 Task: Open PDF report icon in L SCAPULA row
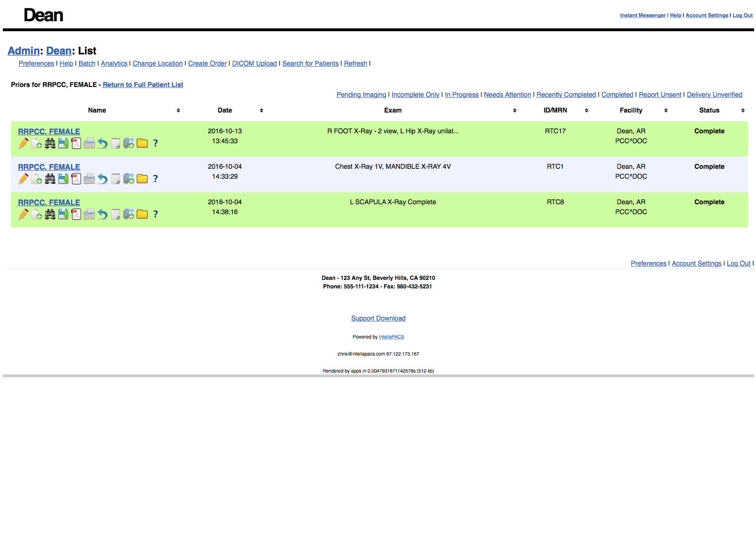(x=76, y=214)
